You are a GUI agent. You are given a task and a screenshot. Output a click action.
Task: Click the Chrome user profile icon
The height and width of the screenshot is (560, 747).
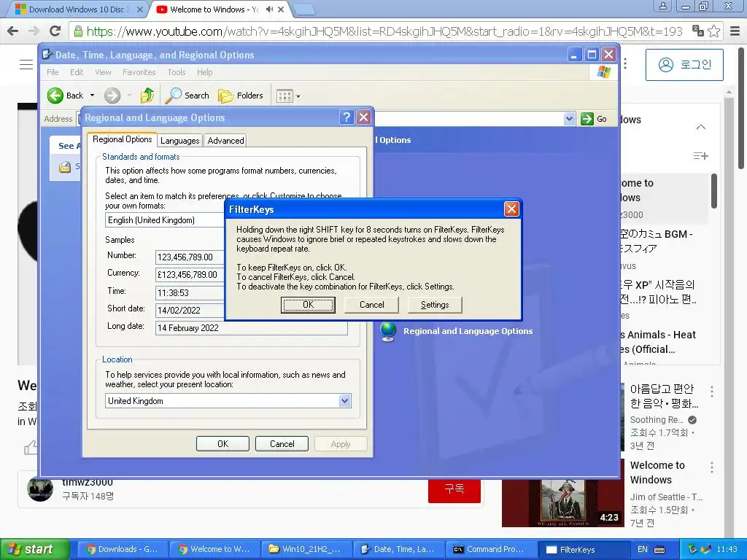click(662, 6)
